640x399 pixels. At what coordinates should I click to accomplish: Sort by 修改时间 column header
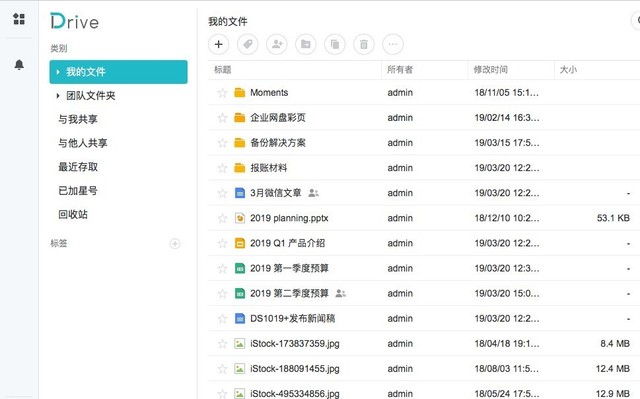tap(491, 70)
